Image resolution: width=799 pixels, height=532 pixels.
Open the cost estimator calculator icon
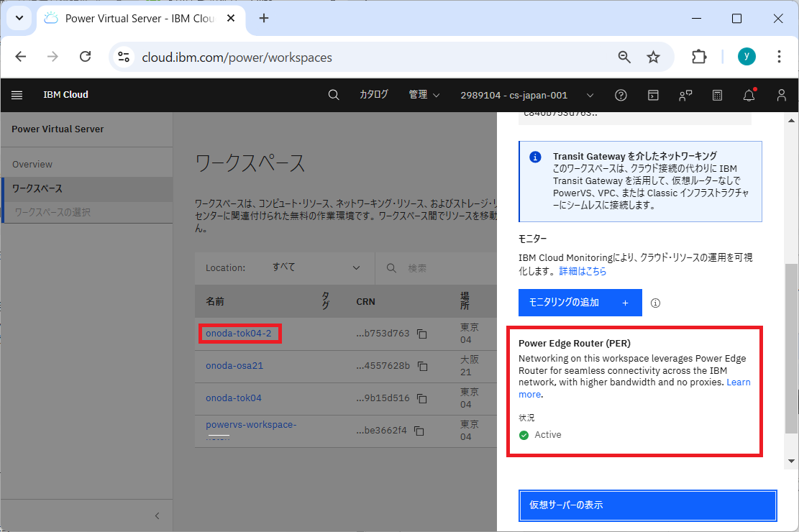tap(717, 96)
